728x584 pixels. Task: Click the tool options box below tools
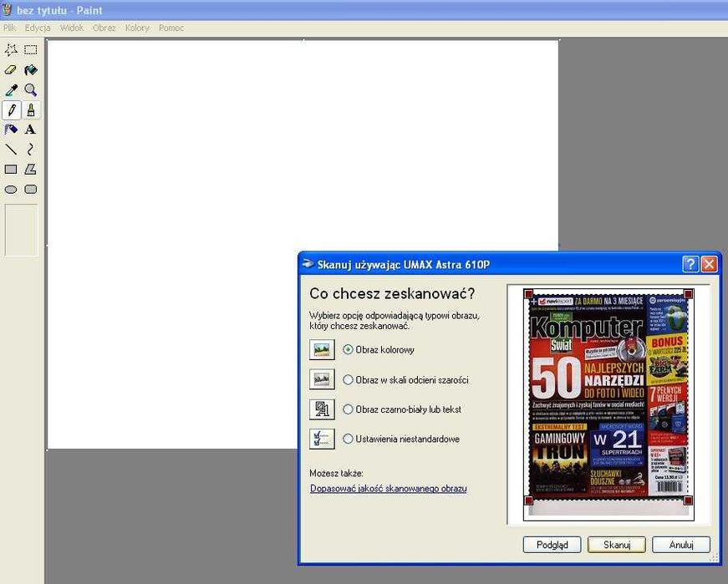(x=21, y=231)
